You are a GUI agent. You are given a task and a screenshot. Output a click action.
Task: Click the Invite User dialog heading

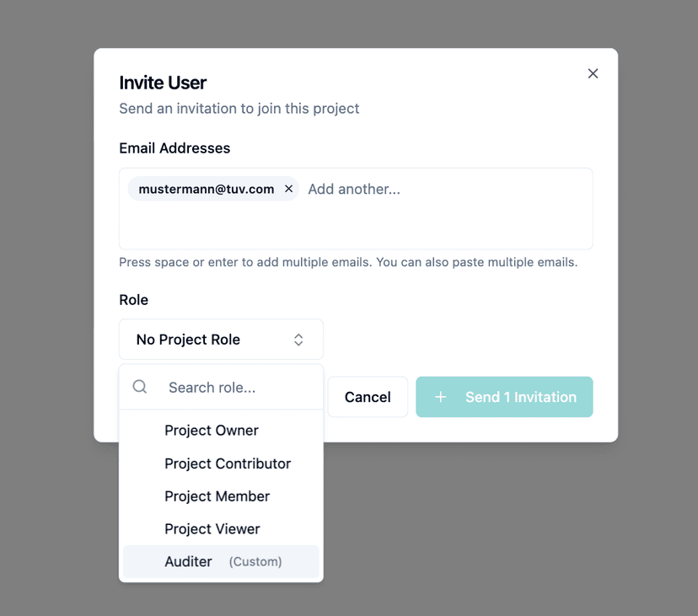(x=163, y=83)
